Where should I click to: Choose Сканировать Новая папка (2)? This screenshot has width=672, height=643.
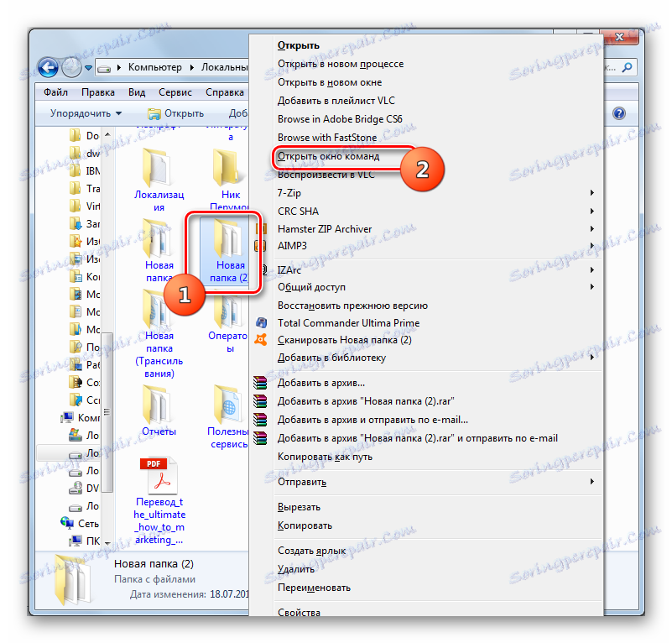coord(345,340)
